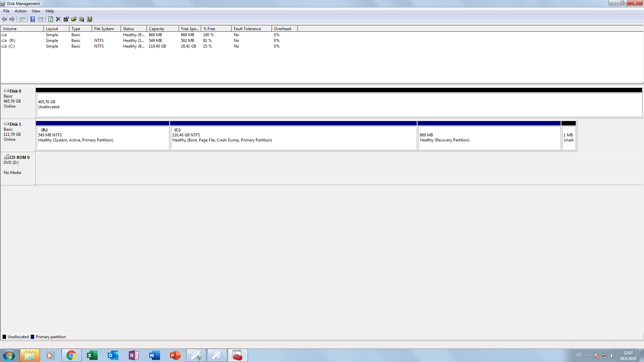The width and height of the screenshot is (644, 362).
Task: Click the Explore magnifier toolbar icon
Action: pos(82,19)
